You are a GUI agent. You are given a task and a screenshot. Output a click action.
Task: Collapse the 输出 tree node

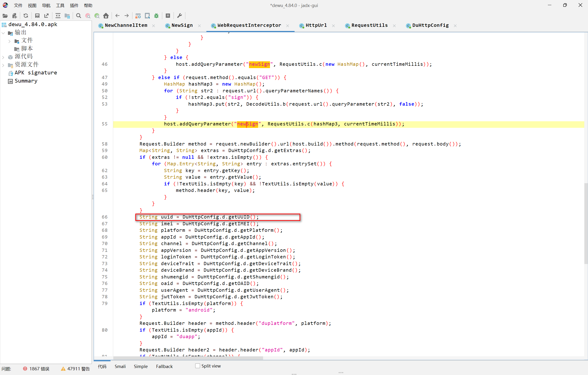point(3,33)
